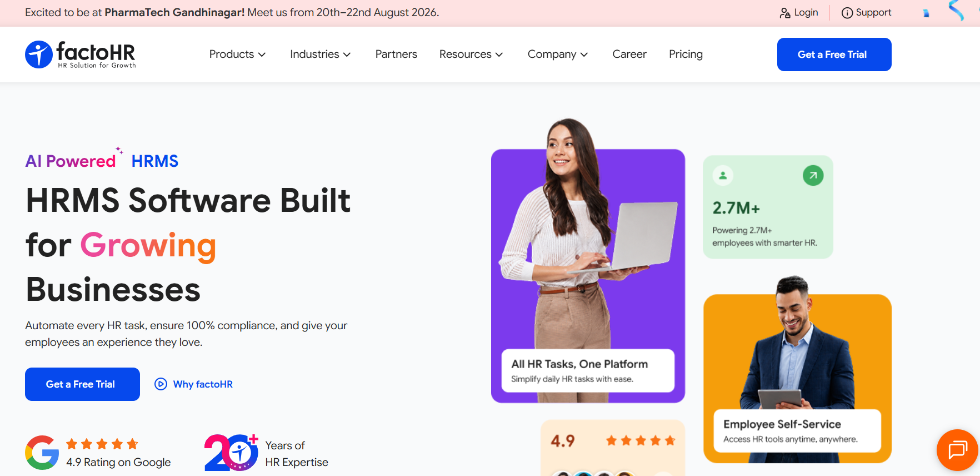Image resolution: width=980 pixels, height=476 pixels.
Task: Click the blue HRMS label beside AI Powered
Action: (155, 161)
